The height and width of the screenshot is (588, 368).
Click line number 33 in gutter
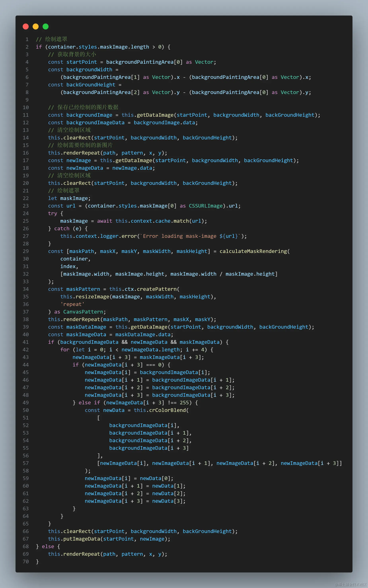[25, 281]
